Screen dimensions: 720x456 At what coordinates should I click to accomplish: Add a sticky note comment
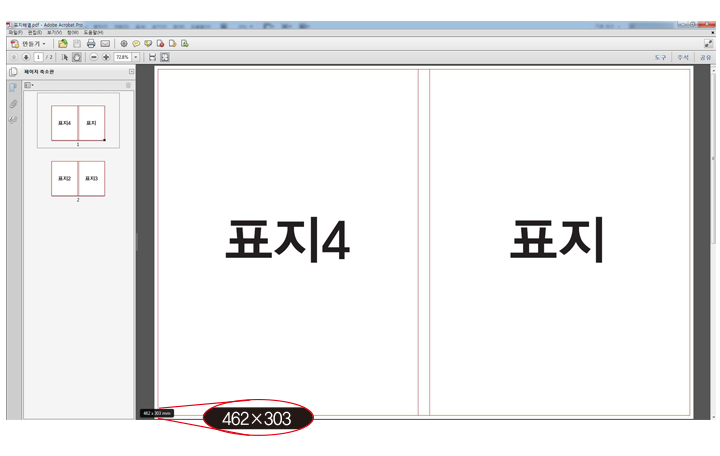[136, 44]
